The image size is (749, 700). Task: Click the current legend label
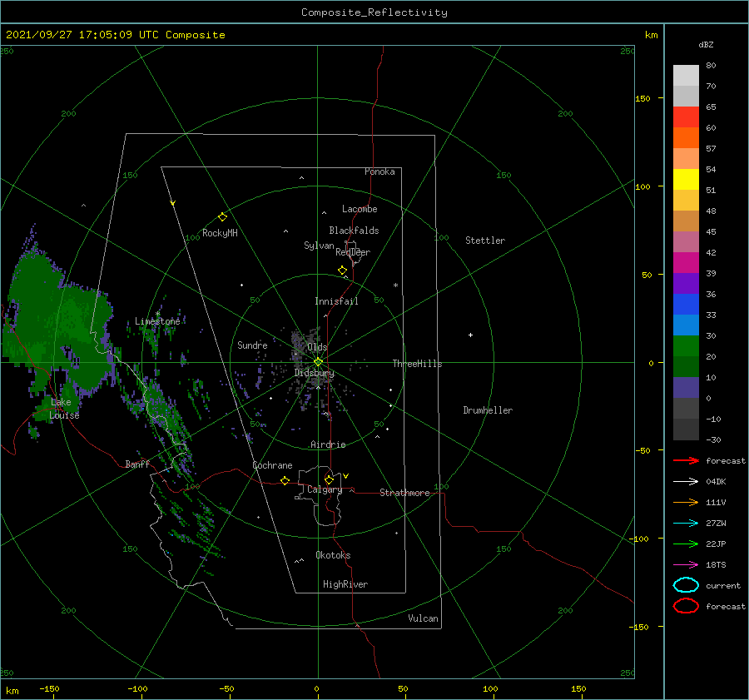click(723, 586)
